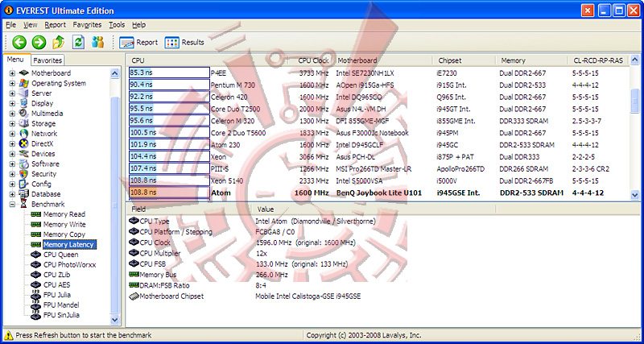The width and height of the screenshot is (644, 344).
Task: Select the Benchmark hourglass icon
Action: tap(24, 205)
